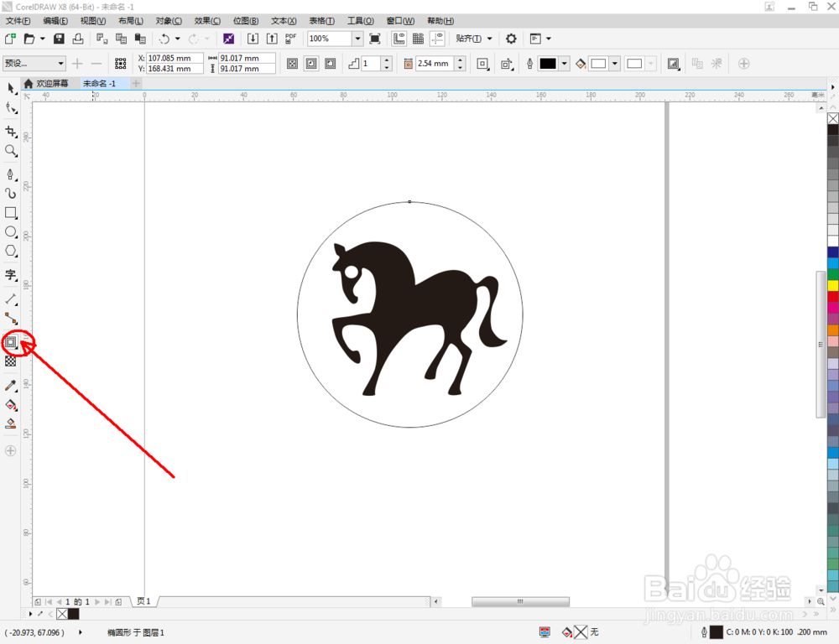Viewport: 839px width, 644px height.
Task: Select the Polygon tool
Action: pyautogui.click(x=11, y=251)
